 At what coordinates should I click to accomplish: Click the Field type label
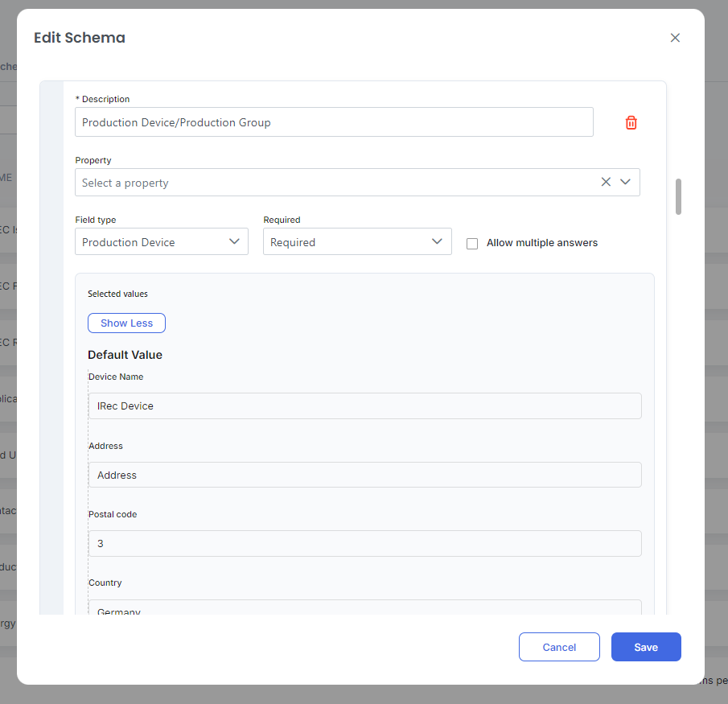tap(95, 220)
